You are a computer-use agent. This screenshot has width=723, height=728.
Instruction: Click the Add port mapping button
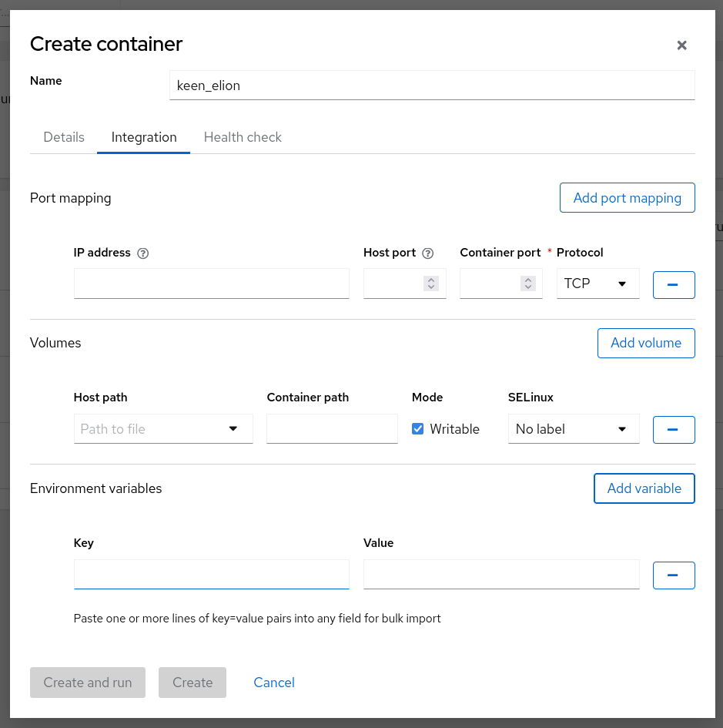[627, 197]
